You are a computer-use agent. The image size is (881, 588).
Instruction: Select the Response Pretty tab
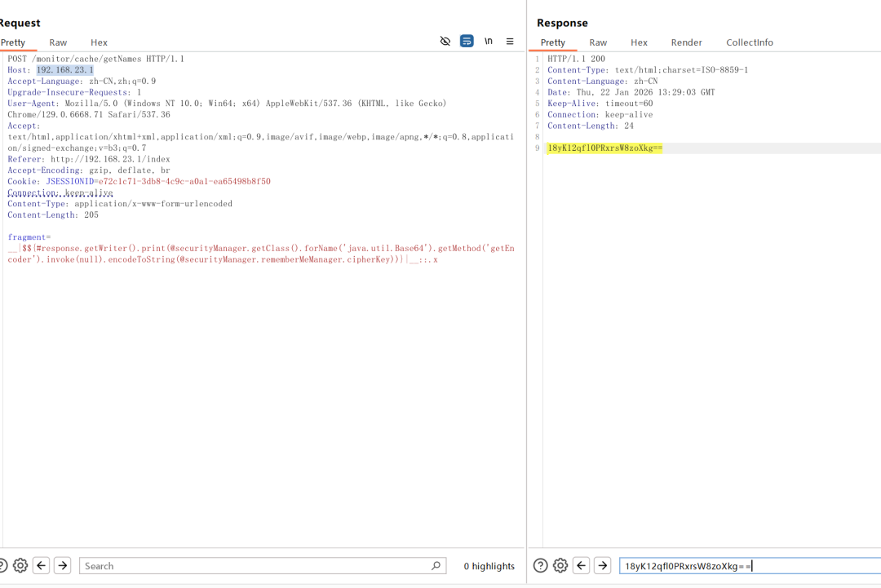pos(553,42)
